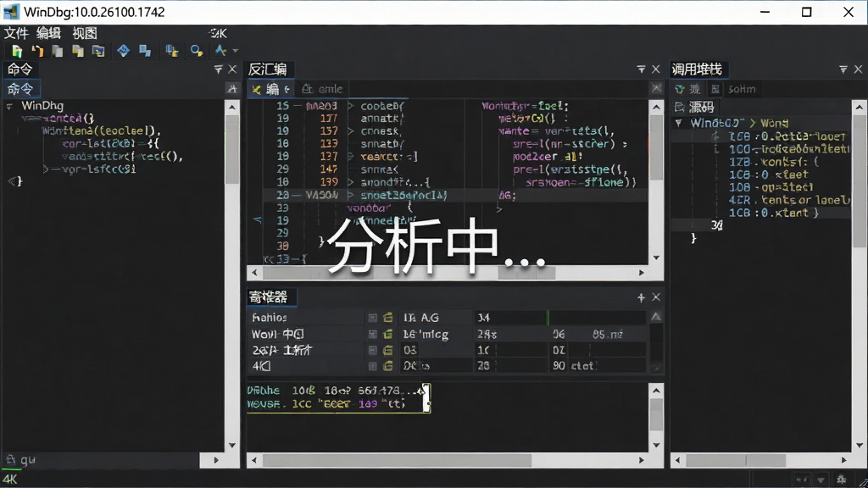Click the 4K indicator in status bar
Viewport: 868px width, 488px height.
(10, 480)
